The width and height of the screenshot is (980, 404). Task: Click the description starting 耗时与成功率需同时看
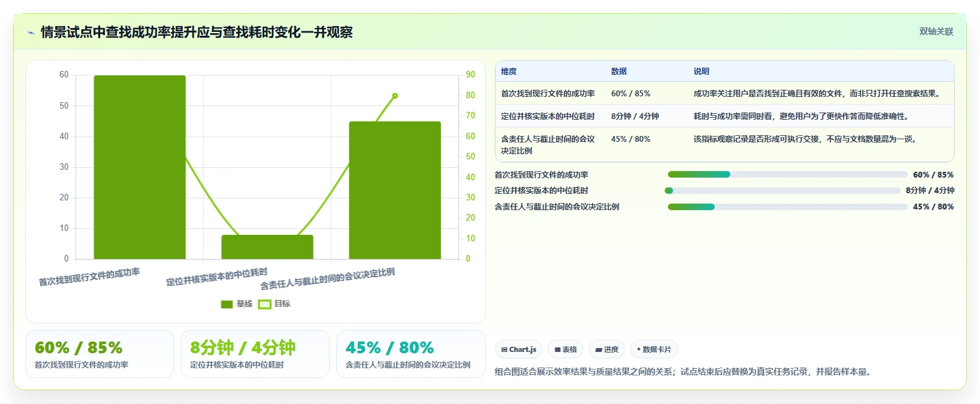click(801, 116)
